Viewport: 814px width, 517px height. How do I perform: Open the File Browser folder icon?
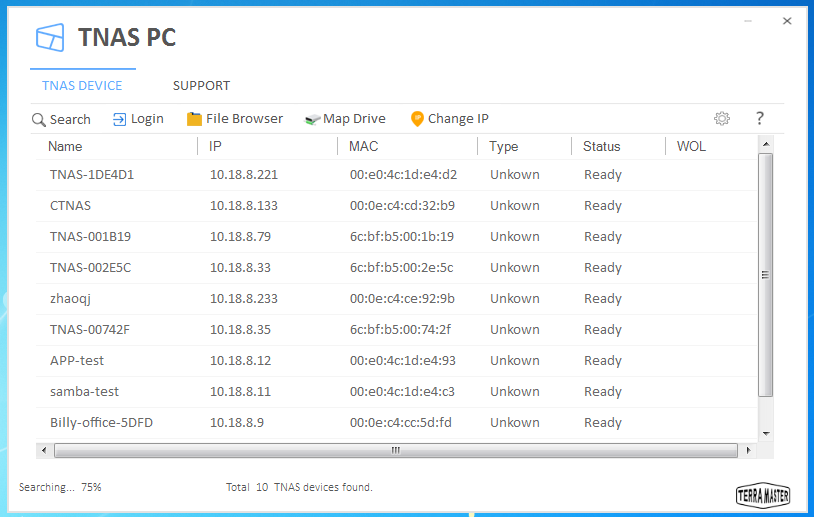194,119
